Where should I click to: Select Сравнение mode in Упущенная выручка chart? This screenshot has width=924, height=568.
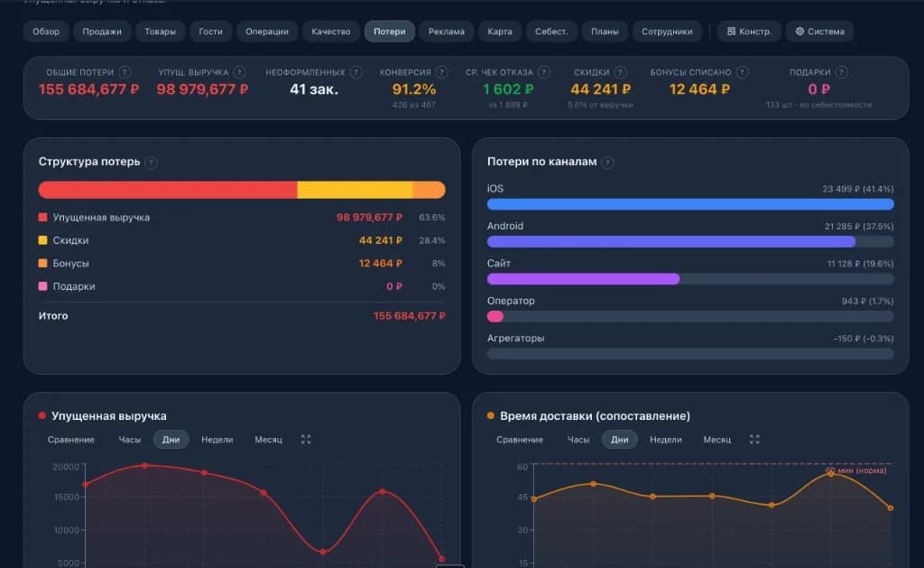coord(70,440)
